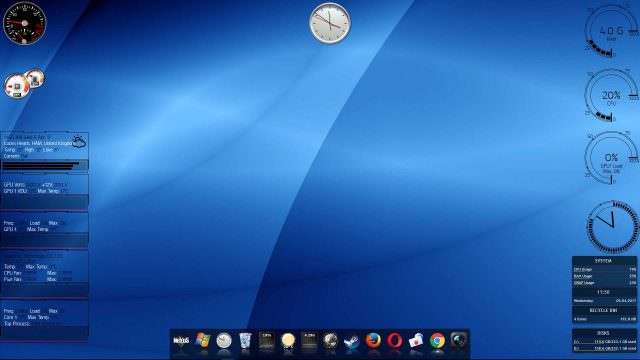Click the Windows flag icon in dock
This screenshot has height=360, width=640.
tap(202, 340)
